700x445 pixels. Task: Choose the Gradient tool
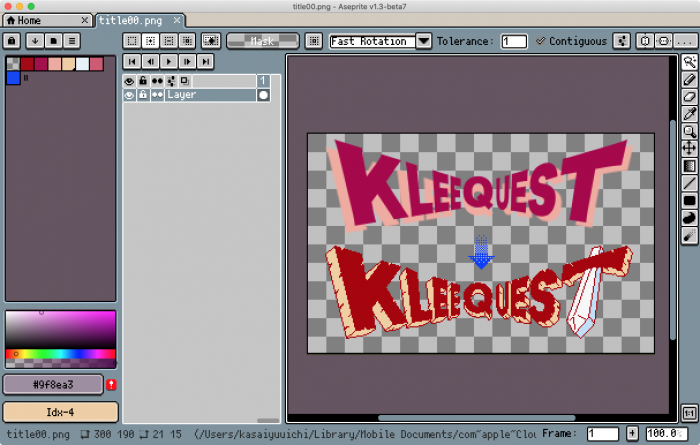[689, 166]
